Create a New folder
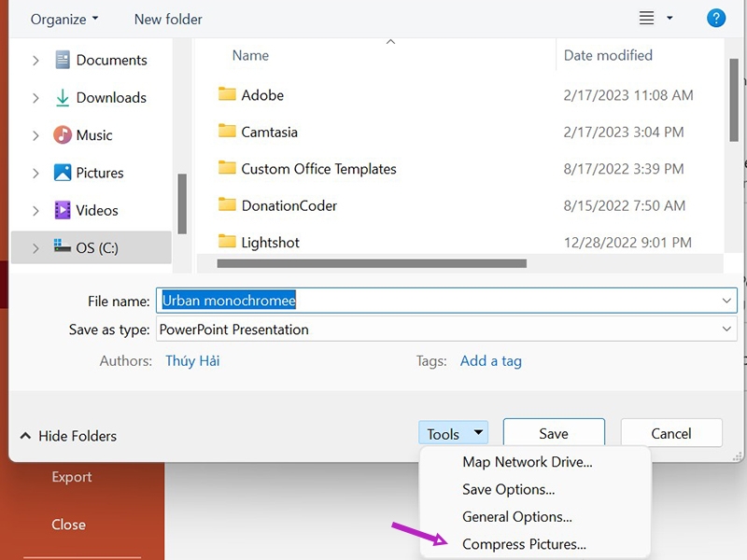The width and height of the screenshot is (747, 560). pyautogui.click(x=168, y=20)
